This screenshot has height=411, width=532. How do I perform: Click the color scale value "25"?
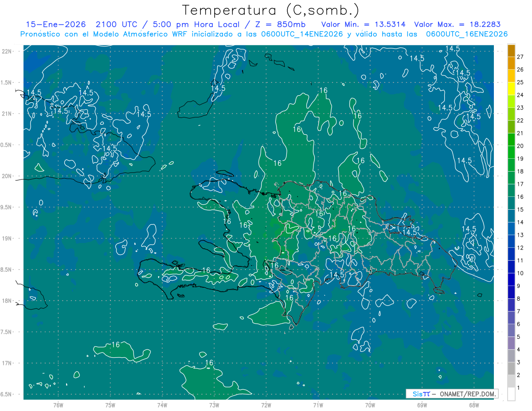(520, 82)
